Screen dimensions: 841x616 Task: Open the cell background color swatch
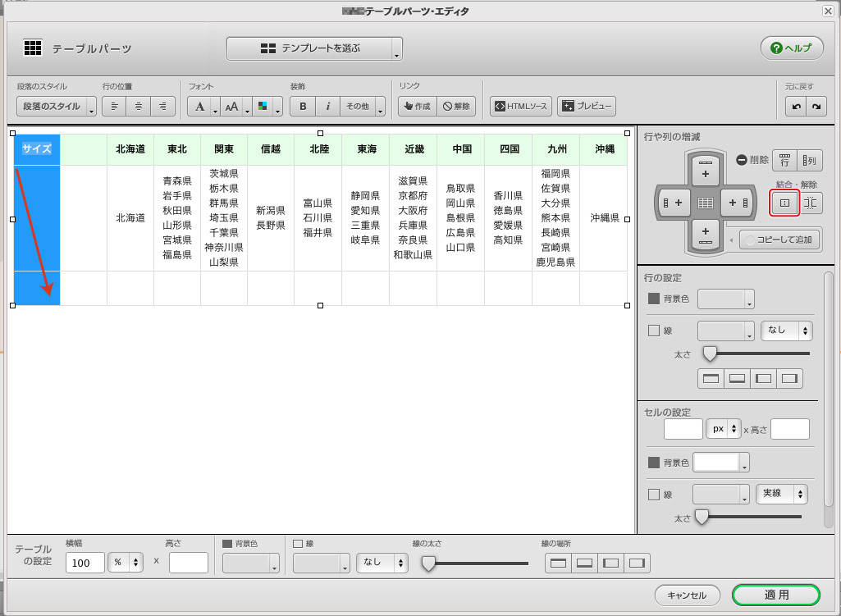point(721,463)
